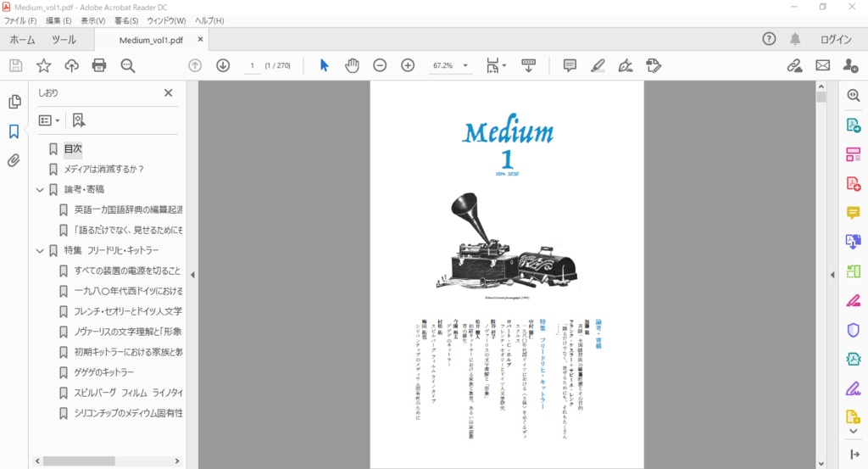The image size is (868, 469).
Task: Click the share with others person icon
Action: tap(851, 65)
